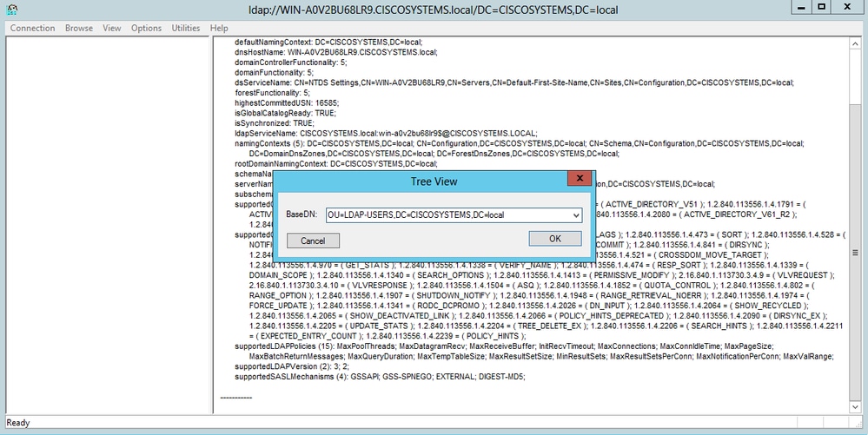This screenshot has width=868, height=435.
Task: Click the BaseDN label
Action: pyautogui.click(x=301, y=214)
